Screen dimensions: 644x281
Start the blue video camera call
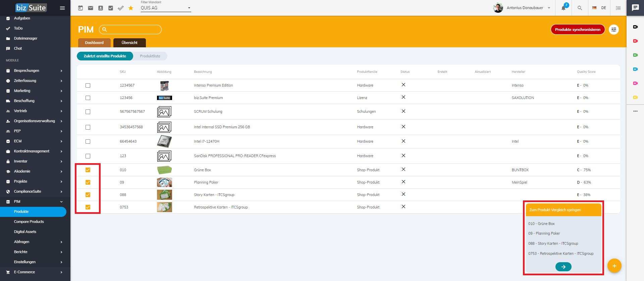pyautogui.click(x=635, y=69)
